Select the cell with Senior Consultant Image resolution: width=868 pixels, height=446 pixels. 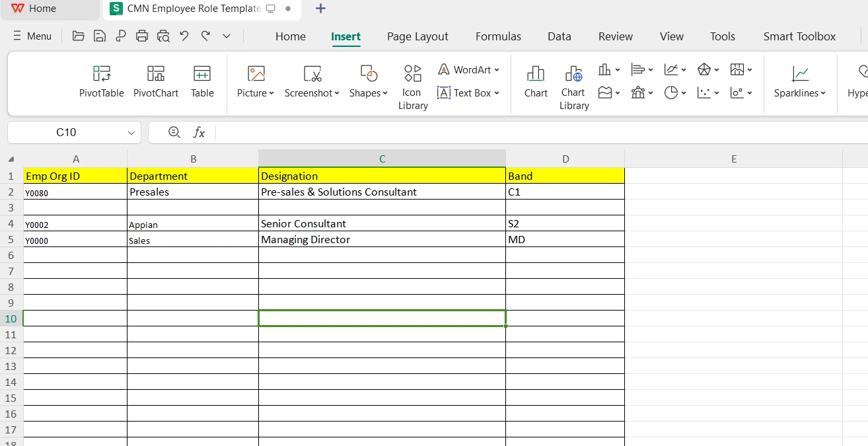pos(382,223)
